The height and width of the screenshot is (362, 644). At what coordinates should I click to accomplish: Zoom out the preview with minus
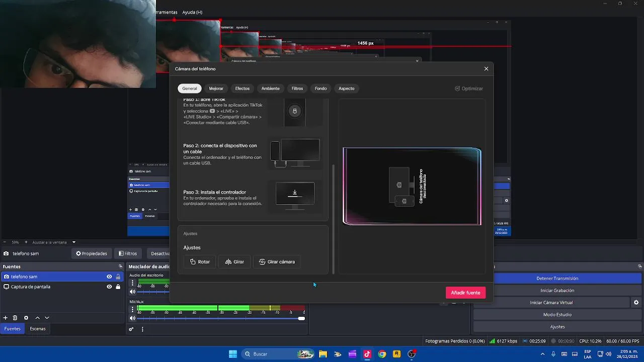click(x=5, y=242)
